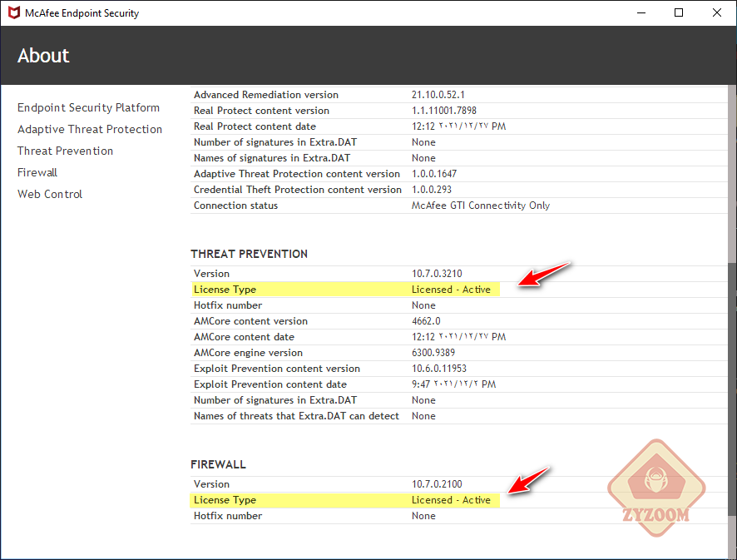Select Adaptive Threat Protection content version label
This screenshot has width=737, height=560.
click(297, 174)
